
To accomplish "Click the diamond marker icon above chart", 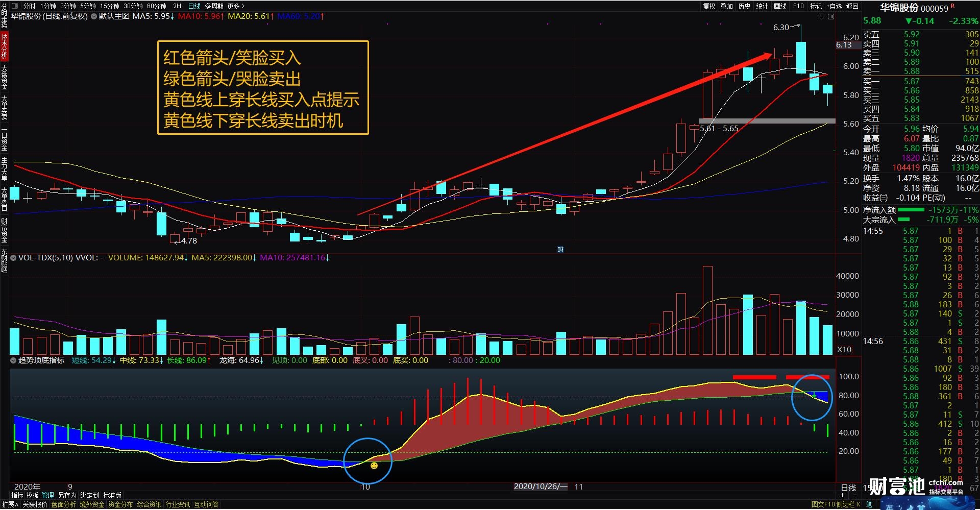I will [822, 17].
